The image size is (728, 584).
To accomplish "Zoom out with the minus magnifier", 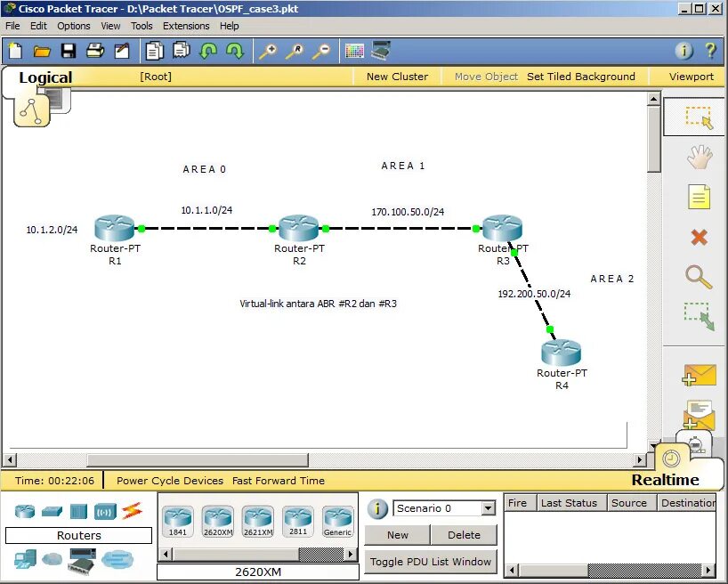I will (321, 51).
